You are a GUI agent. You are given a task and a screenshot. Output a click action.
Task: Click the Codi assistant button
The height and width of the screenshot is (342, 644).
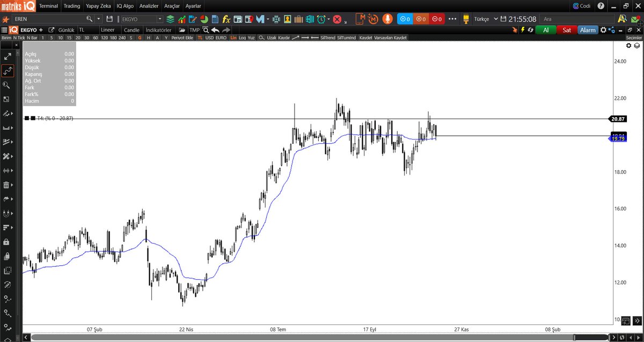(x=582, y=6)
